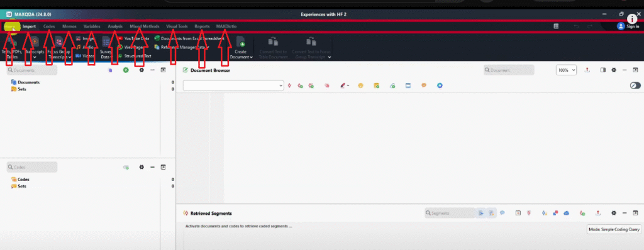644x250 pixels.
Task: Expand the code selection combo box
Action: [233, 85]
